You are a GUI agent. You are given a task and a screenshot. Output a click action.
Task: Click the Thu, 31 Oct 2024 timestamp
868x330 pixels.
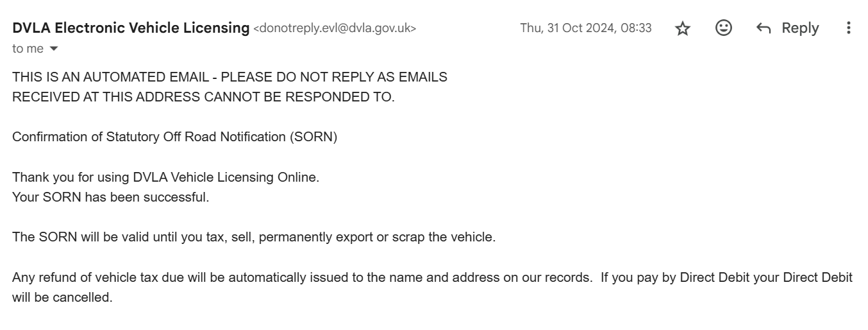pyautogui.click(x=586, y=28)
